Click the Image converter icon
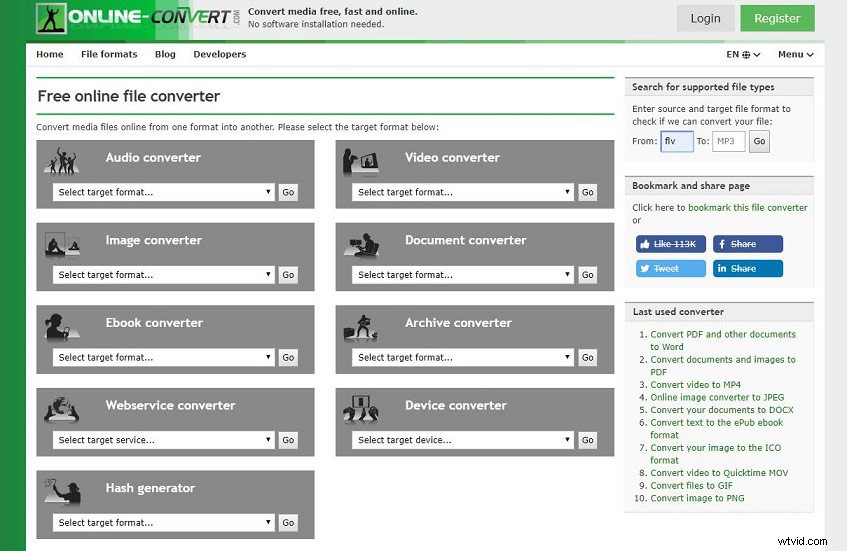The height and width of the screenshot is (551, 847). 63,244
